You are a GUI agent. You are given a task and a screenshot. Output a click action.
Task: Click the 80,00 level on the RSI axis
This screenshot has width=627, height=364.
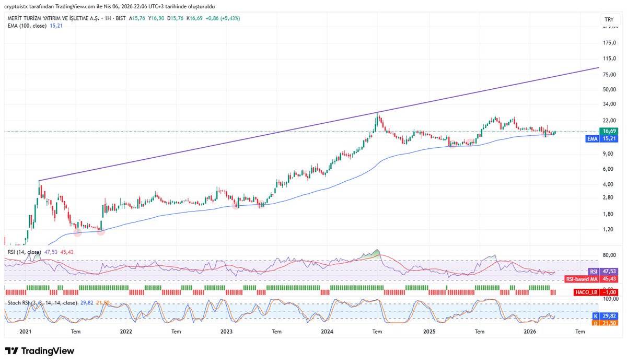point(609,255)
